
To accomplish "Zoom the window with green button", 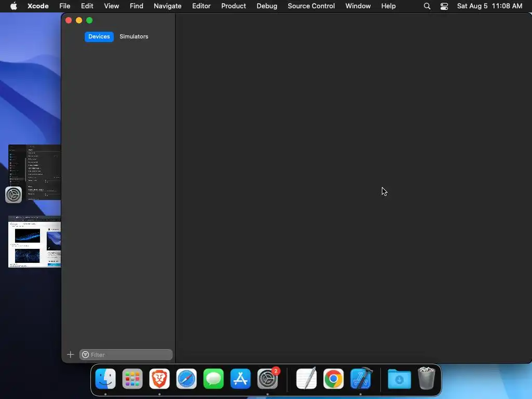I will (89, 20).
